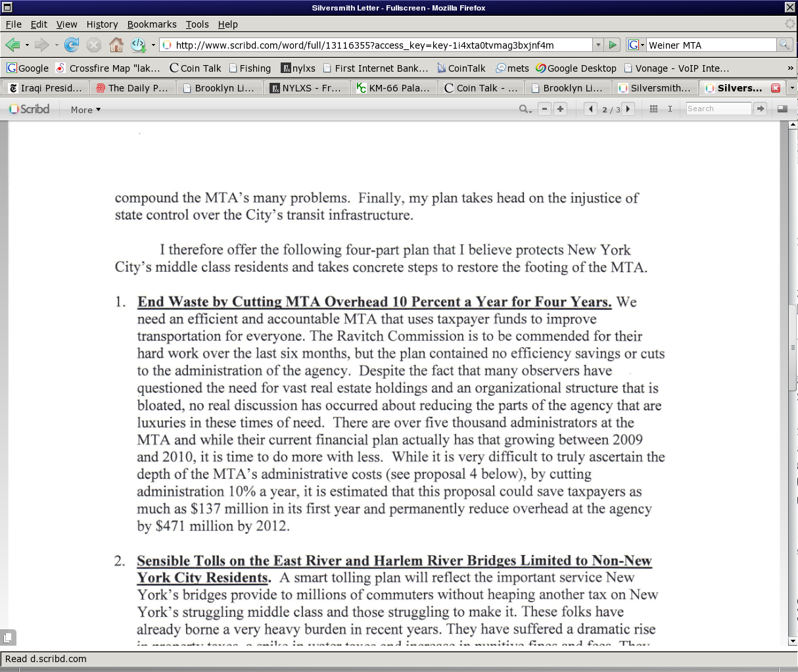798x672 pixels.
Task: Switch to the Iraqi Presid... tab
Action: click(45, 88)
